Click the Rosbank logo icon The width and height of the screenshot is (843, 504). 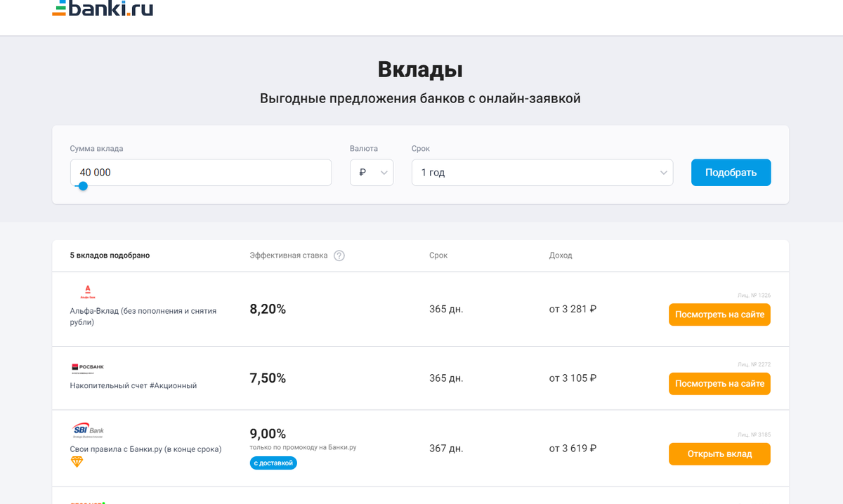pos(87,368)
